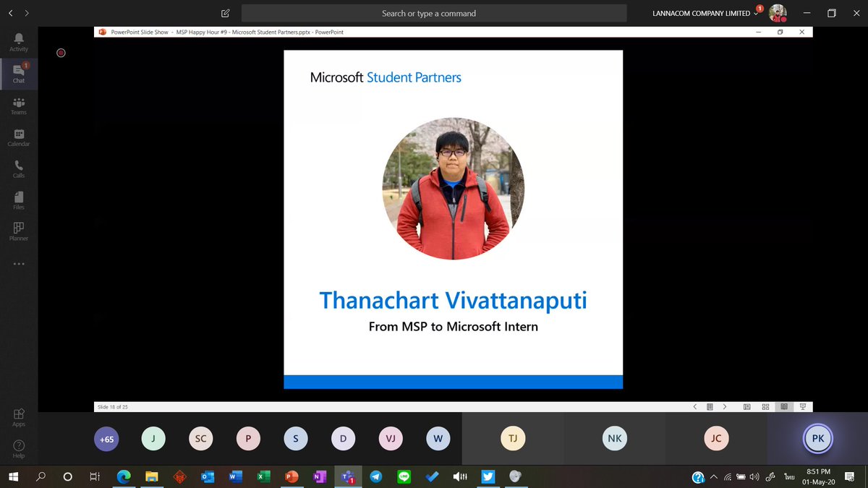
Task: Open Cortana from the taskbar
Action: click(x=68, y=476)
